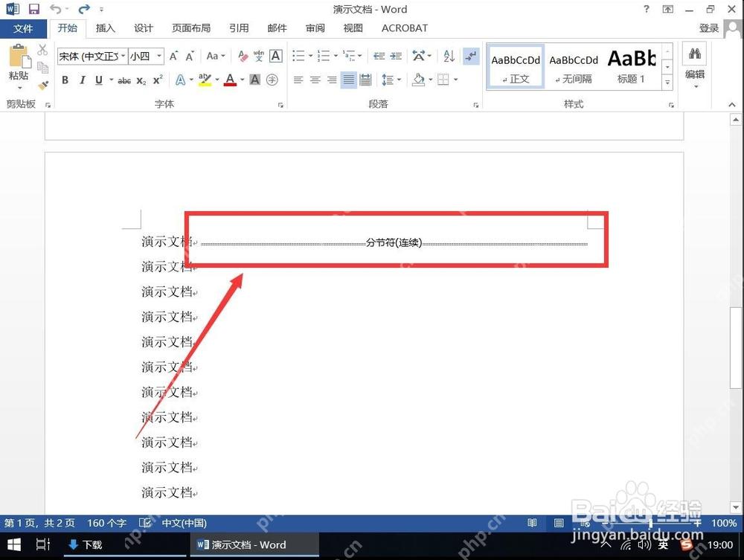Viewport: 744px width, 560px height.
Task: Toggle subscript formatting
Action: tap(141, 80)
